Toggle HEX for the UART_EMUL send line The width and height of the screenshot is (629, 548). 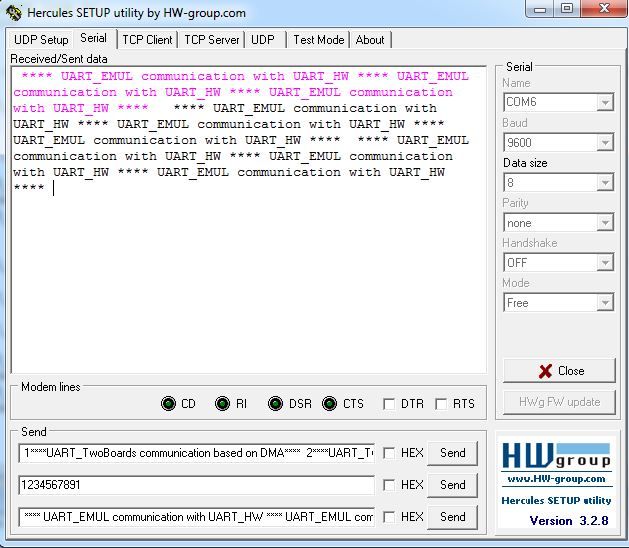(x=389, y=517)
